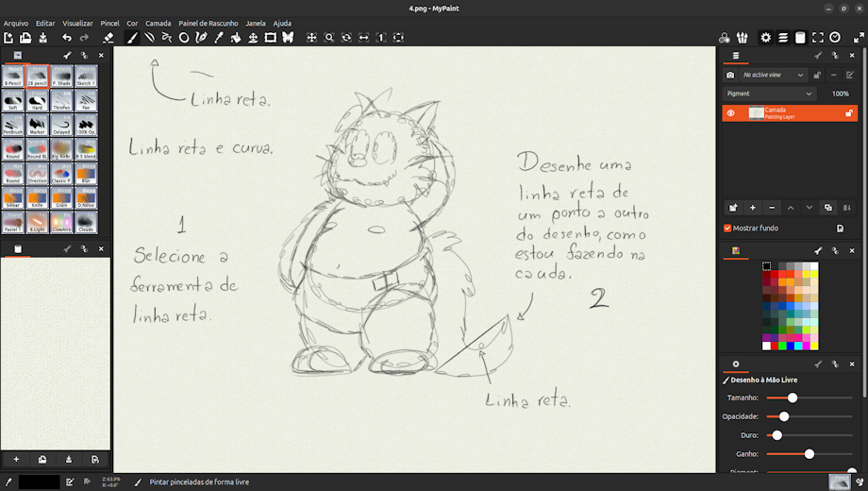868x491 pixels.
Task: Activate the ellipse drawing tool
Action: click(x=184, y=38)
